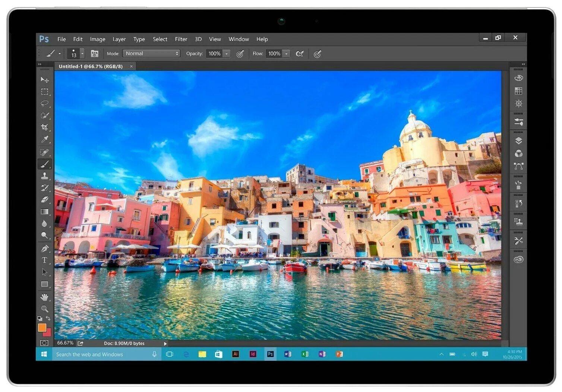
Task: Open the blending Mode dropdown set to Normal
Action: click(x=151, y=53)
